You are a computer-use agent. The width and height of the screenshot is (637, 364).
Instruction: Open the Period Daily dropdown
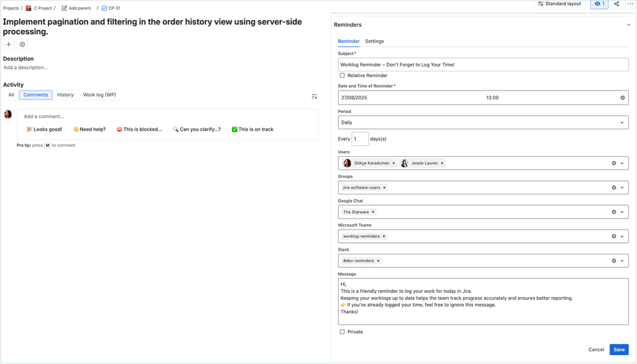point(483,122)
